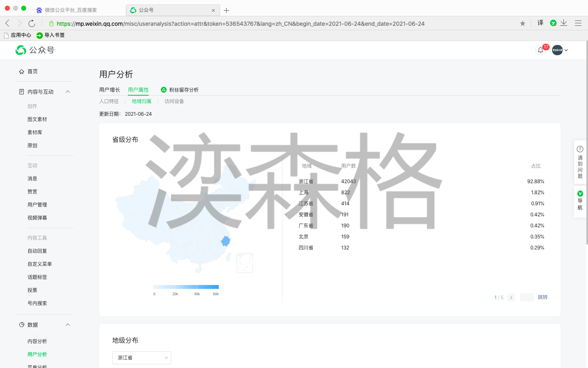
Task: Bookmark page with the star icon
Action: (522, 23)
